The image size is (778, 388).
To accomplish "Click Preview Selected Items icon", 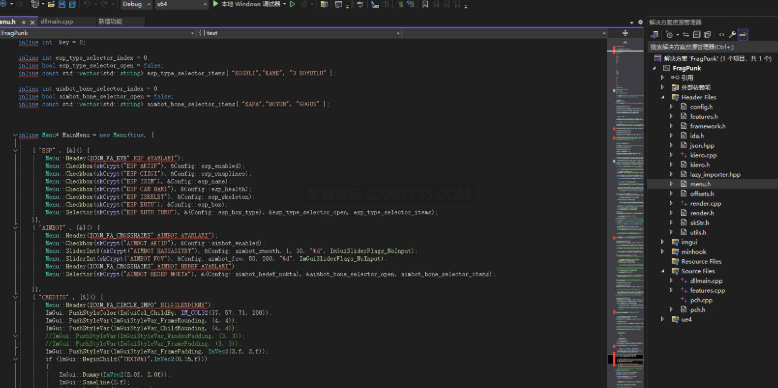I will click(743, 35).
